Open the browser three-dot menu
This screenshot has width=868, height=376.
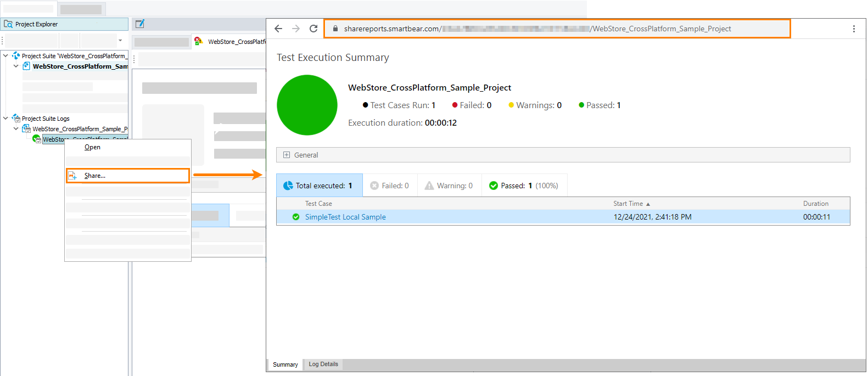tap(854, 29)
